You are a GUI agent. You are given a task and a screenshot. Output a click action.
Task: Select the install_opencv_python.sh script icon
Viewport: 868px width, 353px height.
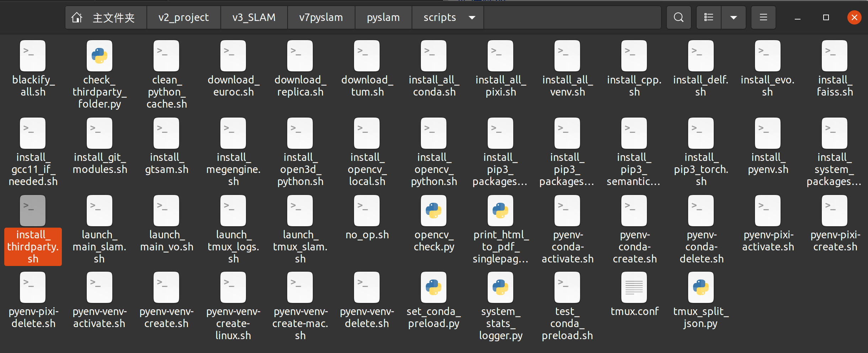434,133
